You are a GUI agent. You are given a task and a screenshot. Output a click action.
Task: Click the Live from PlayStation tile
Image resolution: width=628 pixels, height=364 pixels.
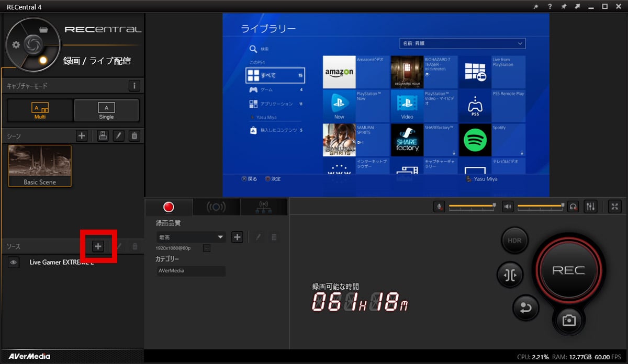492,72
